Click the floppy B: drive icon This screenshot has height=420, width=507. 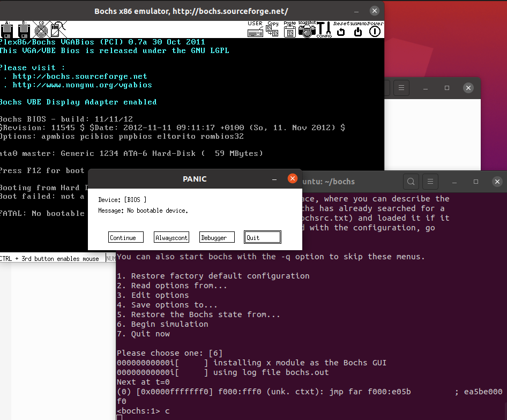24,30
